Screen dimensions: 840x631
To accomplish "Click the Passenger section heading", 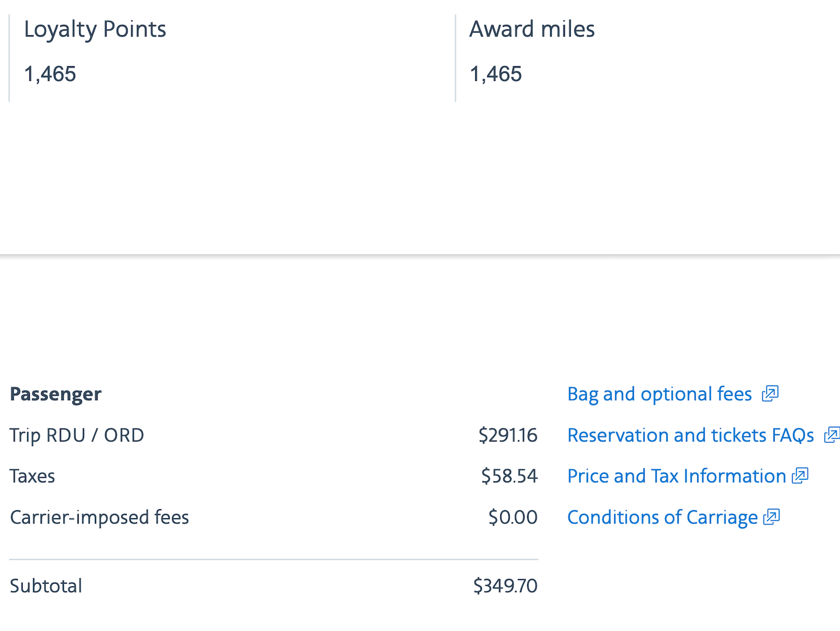I will click(x=56, y=394).
